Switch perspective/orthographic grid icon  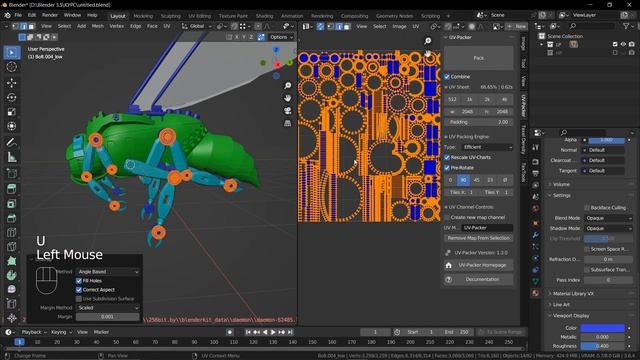288,123
